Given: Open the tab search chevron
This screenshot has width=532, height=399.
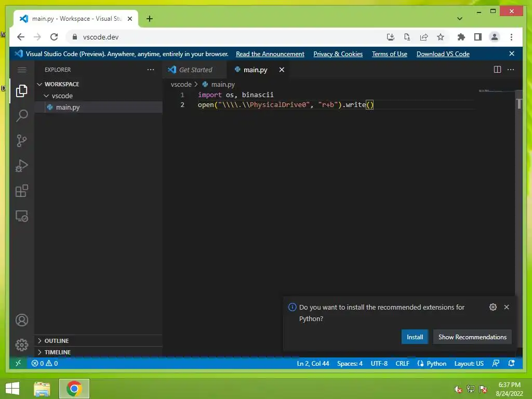Looking at the screenshot, I should [460, 19].
